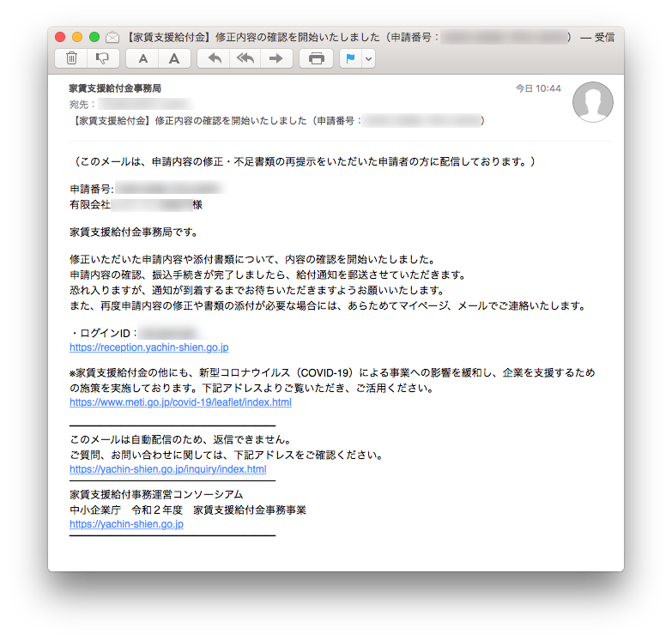Reply to the message with single arrow
Image resolution: width=672 pixels, height=640 pixels.
(x=215, y=58)
